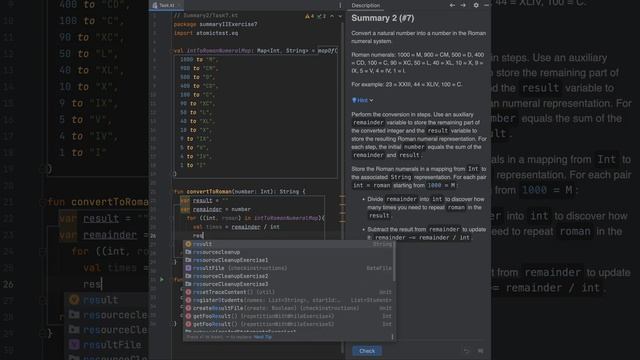Viewport: 640px width, 360px height.
Task: Hide the Description panel with minimize icon
Action: (486, 5)
